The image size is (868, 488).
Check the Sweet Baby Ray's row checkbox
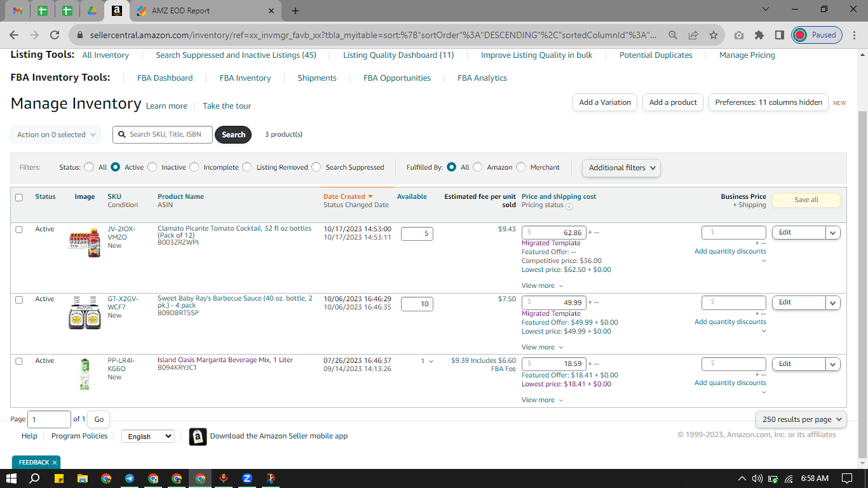(x=19, y=299)
